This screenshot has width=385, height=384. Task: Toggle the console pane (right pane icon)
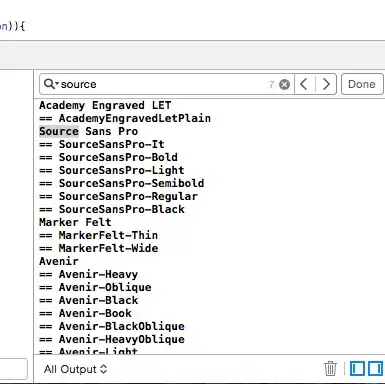click(x=375, y=369)
